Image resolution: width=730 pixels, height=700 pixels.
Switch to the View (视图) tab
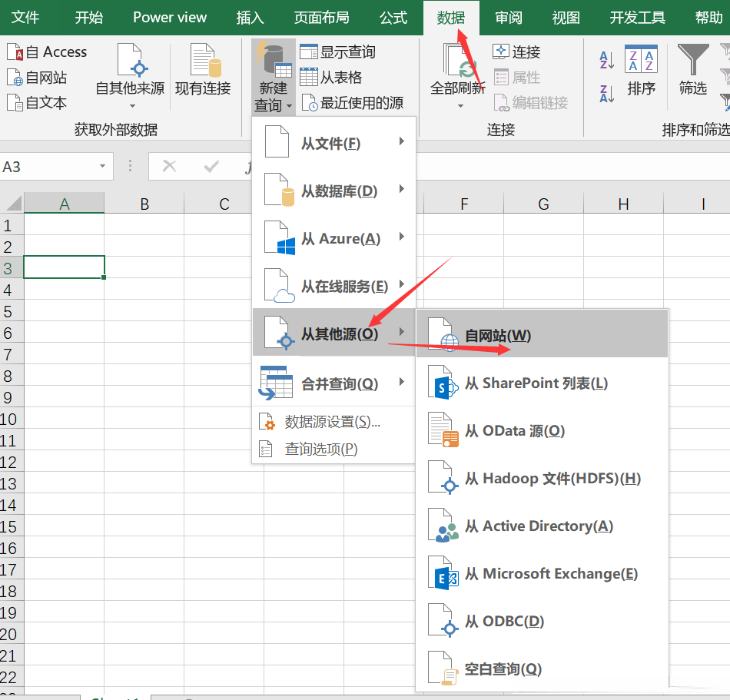pos(566,18)
